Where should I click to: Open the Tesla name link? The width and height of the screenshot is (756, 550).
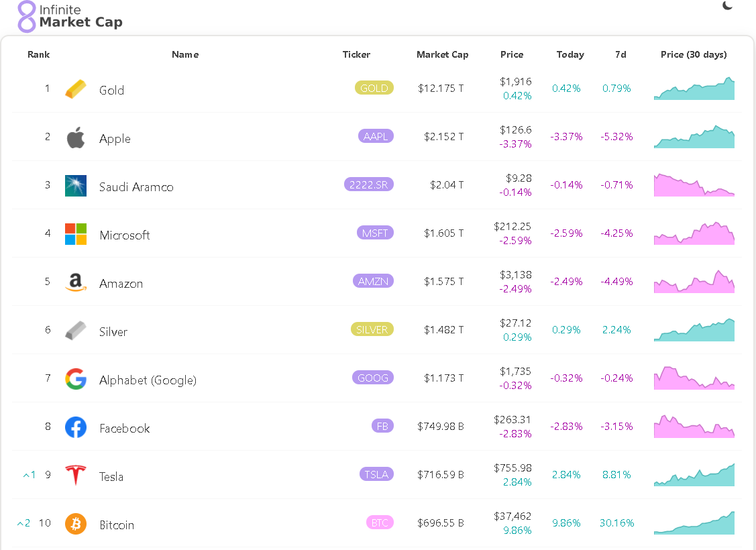pos(111,477)
